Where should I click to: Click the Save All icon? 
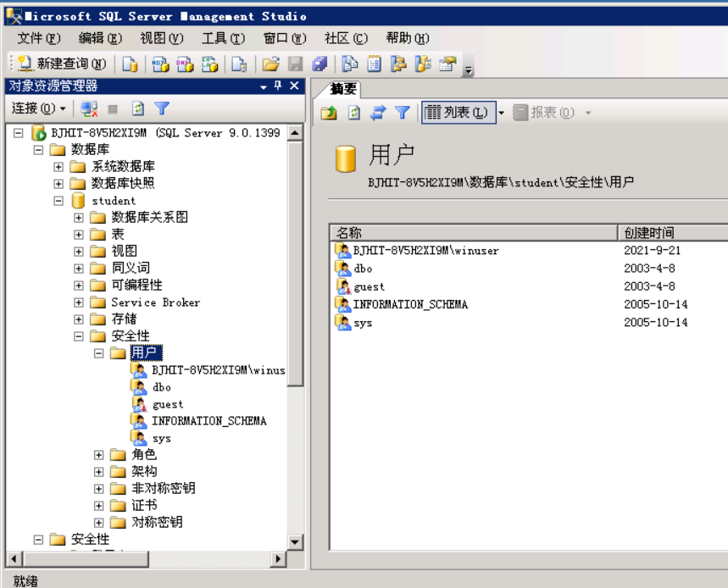[x=320, y=64]
